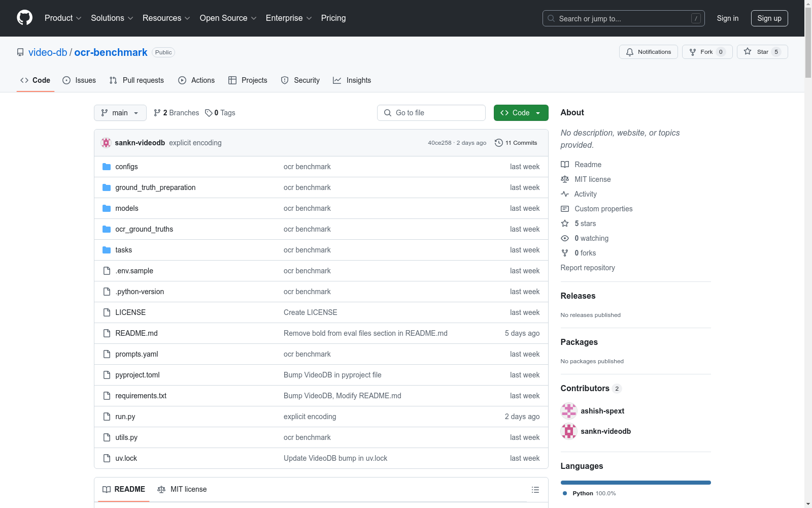Open the requirements.txt file
812x508 pixels.
point(141,396)
